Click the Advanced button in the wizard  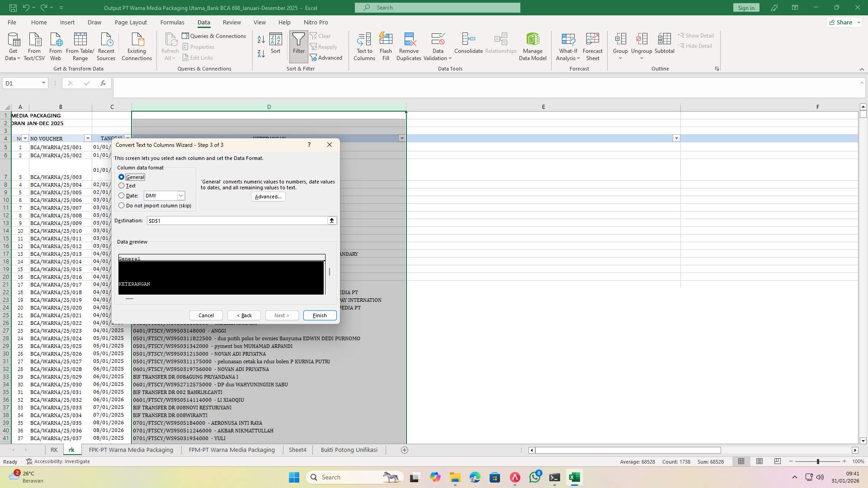pos(268,197)
